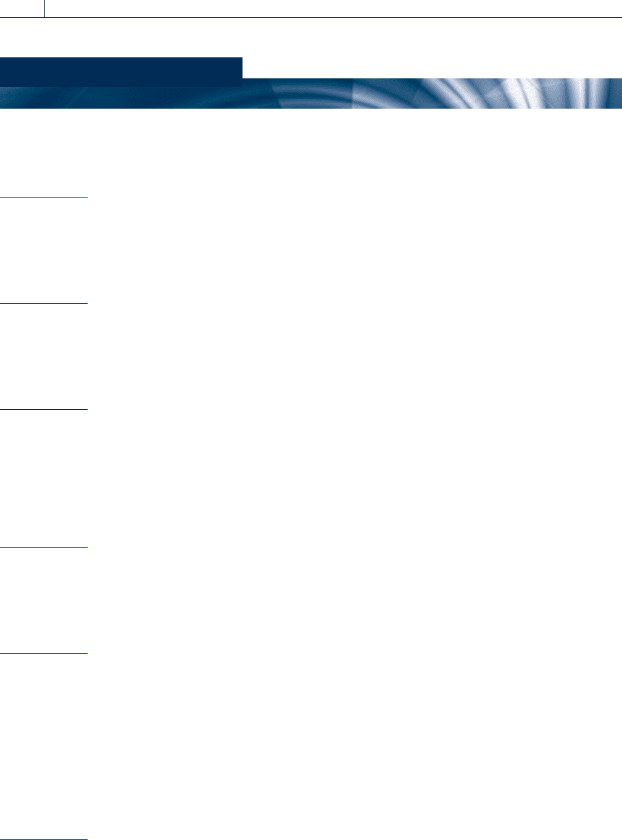Click blank body area beside first margin rule

coord(355,247)
